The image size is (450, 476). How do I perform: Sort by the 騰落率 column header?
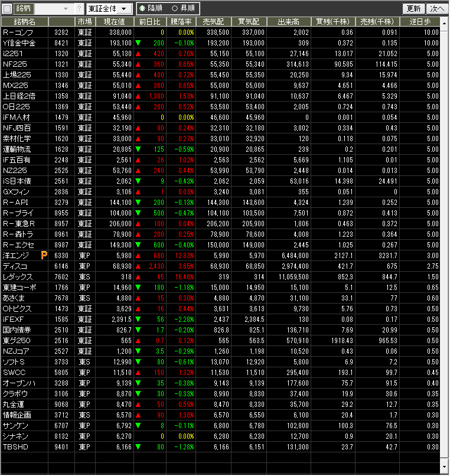point(181,21)
